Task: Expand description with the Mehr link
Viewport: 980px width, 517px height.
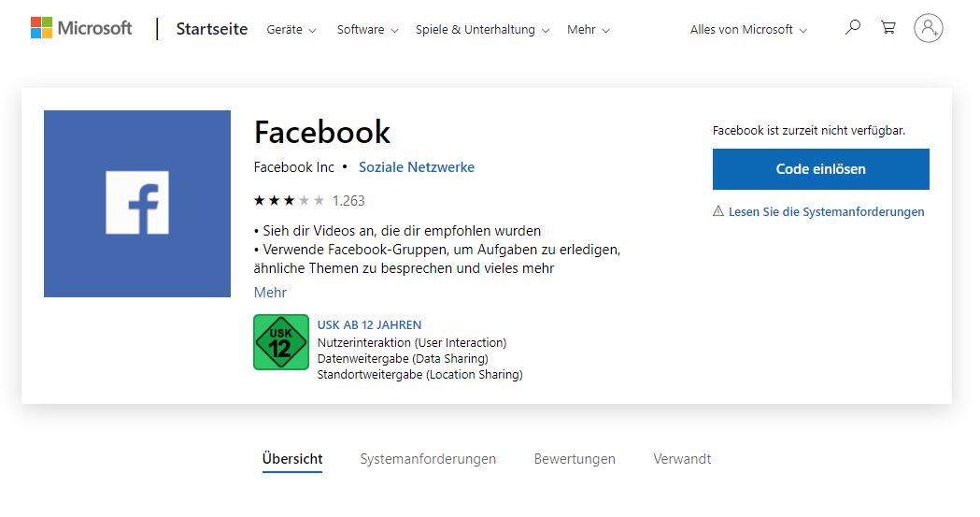Action: pyautogui.click(x=270, y=293)
